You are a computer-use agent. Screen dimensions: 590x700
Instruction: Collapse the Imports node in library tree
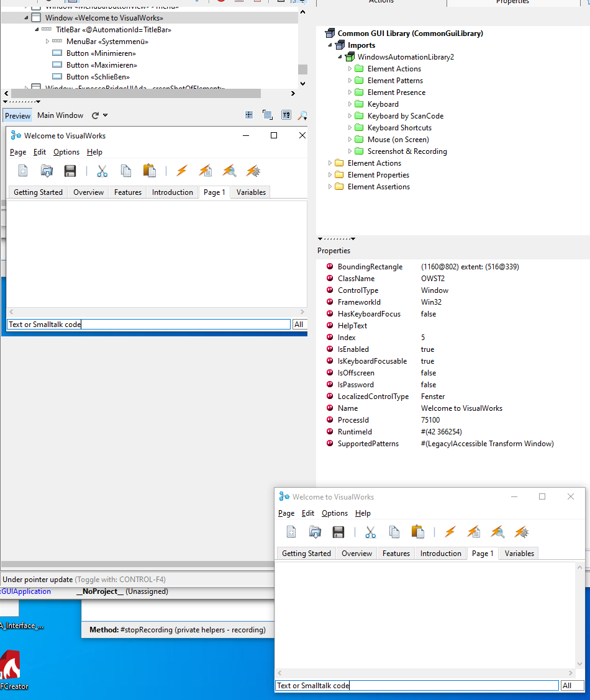[x=330, y=45]
